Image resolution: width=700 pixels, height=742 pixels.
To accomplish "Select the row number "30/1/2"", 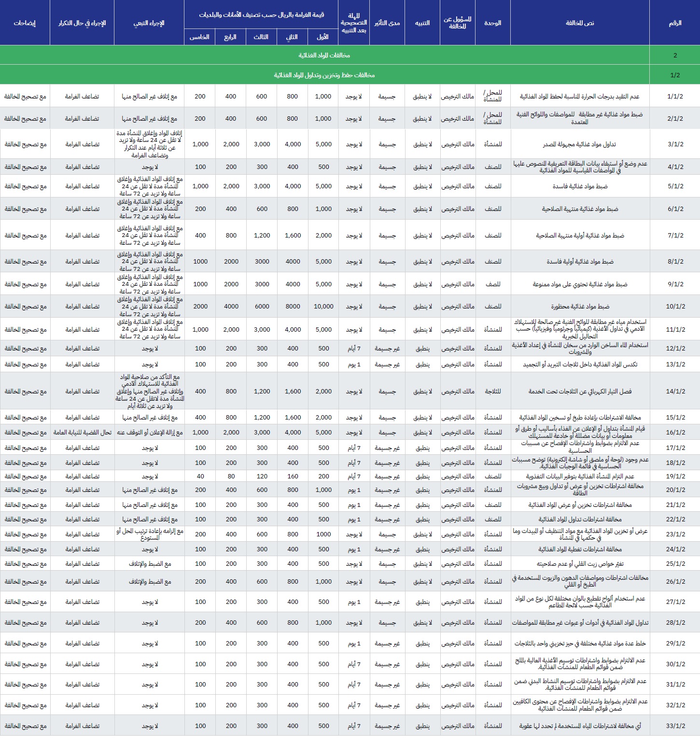I will pyautogui.click(x=675, y=664).
